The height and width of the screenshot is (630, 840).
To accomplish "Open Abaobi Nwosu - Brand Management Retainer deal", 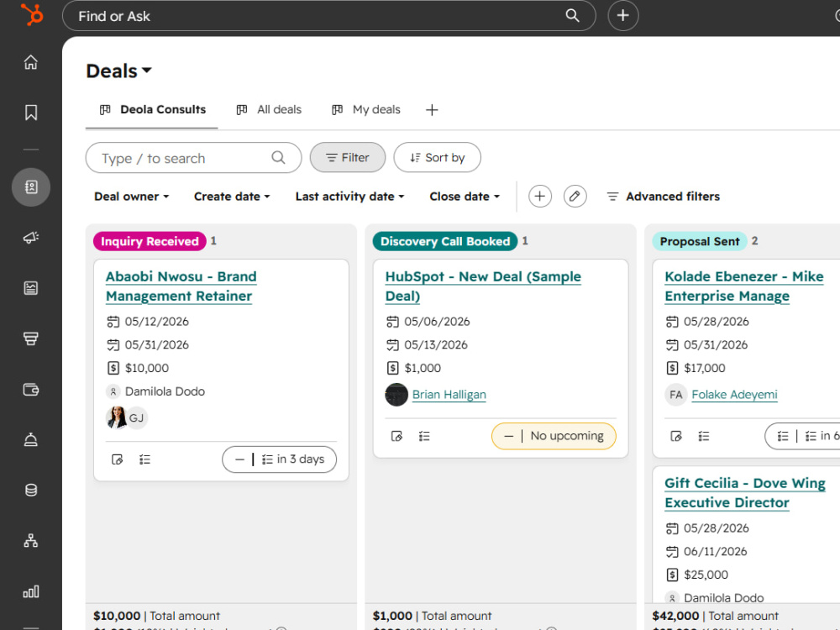I will point(181,286).
